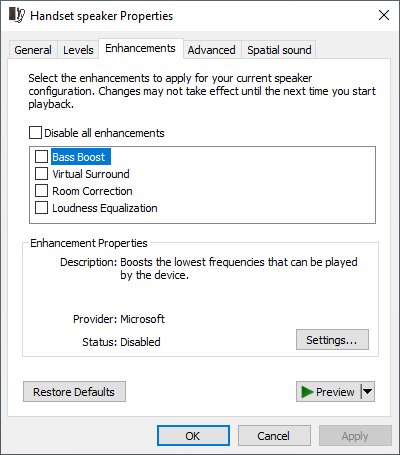Viewport: 400px width, 455px height.
Task: Check the Room Correction option
Action: (x=41, y=190)
